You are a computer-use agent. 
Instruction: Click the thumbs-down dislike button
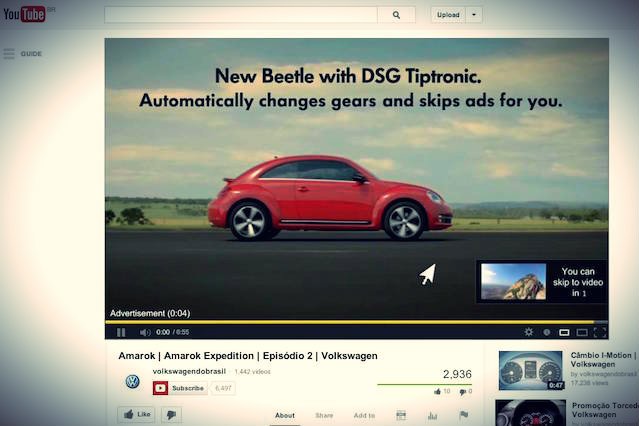point(171,414)
